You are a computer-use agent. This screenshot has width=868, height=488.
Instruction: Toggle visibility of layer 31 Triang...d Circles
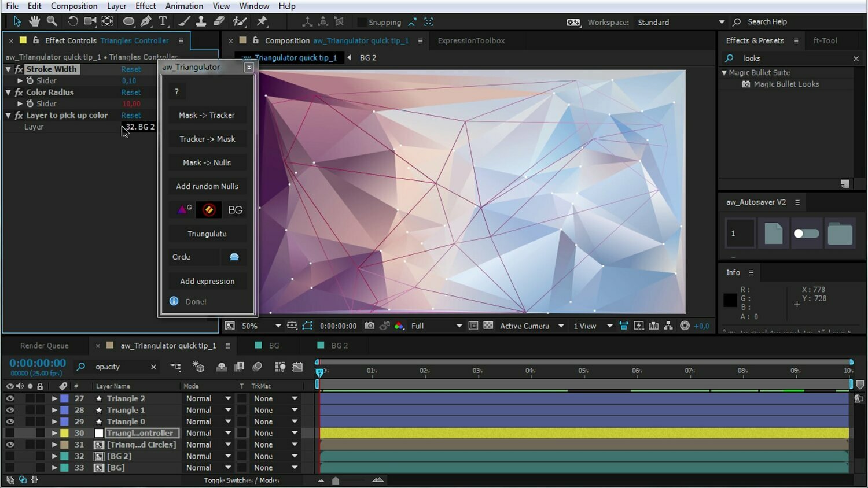[x=10, y=445]
